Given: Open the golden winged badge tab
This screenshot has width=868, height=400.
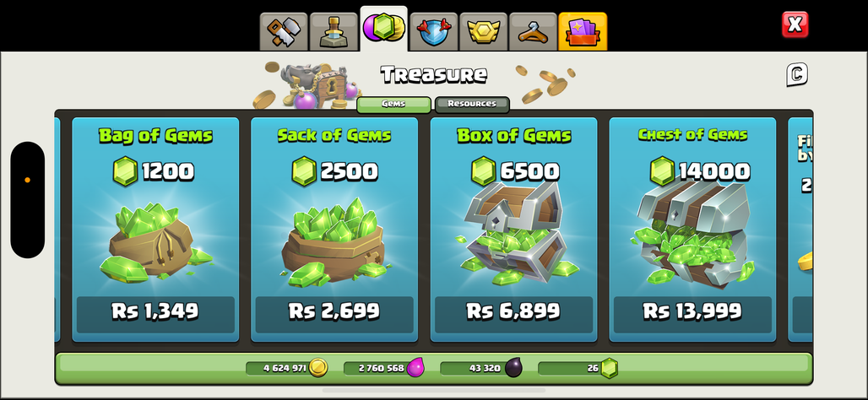Looking at the screenshot, I should click(483, 31).
